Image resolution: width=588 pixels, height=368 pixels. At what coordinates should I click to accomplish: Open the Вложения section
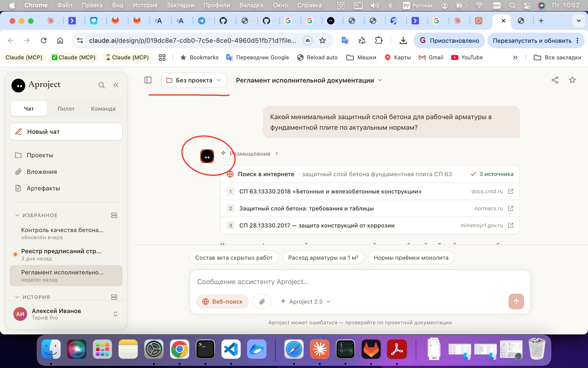tap(66, 172)
